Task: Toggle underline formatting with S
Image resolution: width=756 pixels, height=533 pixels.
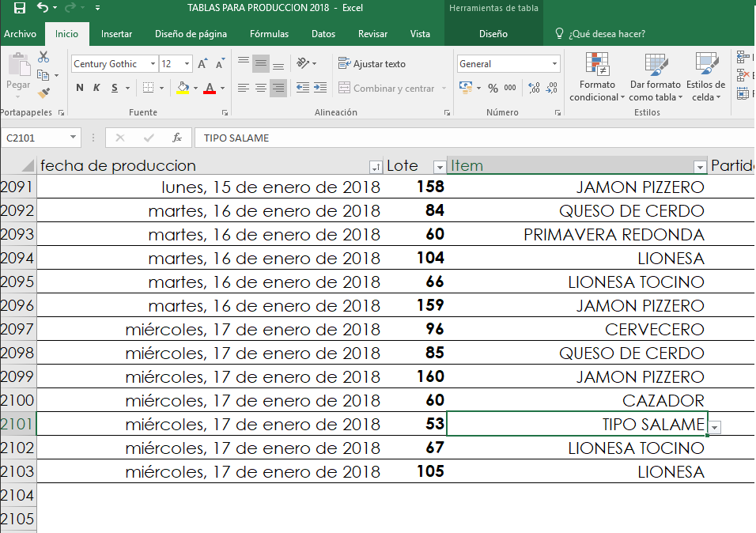Action: [114, 87]
